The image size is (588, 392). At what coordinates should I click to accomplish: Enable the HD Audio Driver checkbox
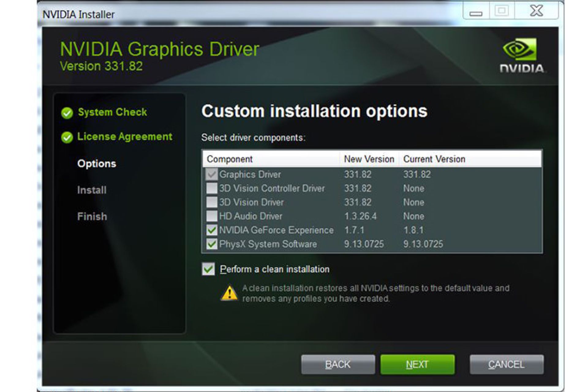tap(212, 216)
